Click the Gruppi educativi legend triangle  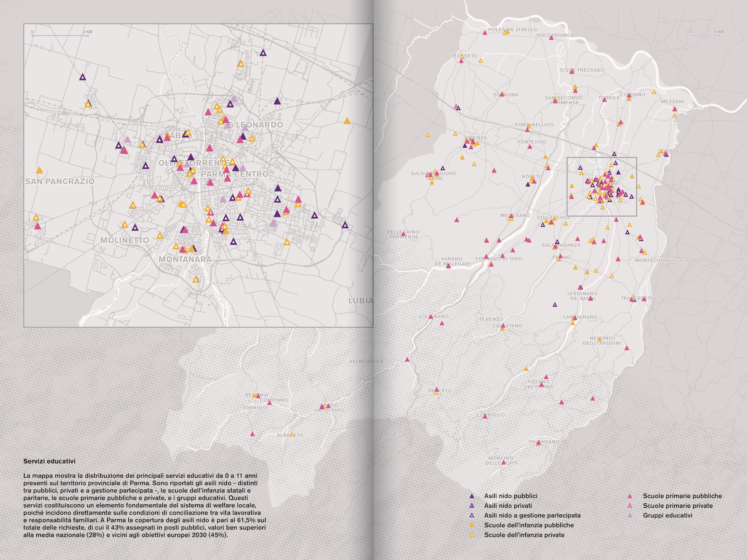630,516
